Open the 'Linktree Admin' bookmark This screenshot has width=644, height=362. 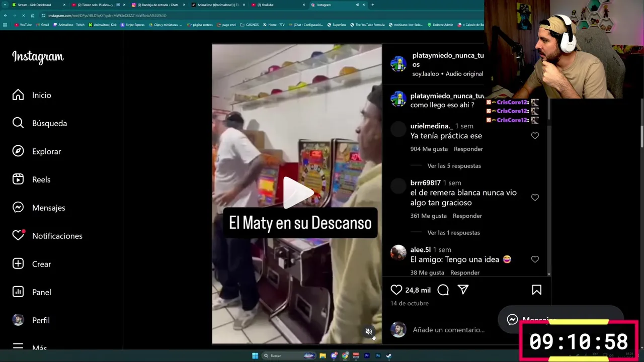(441, 25)
